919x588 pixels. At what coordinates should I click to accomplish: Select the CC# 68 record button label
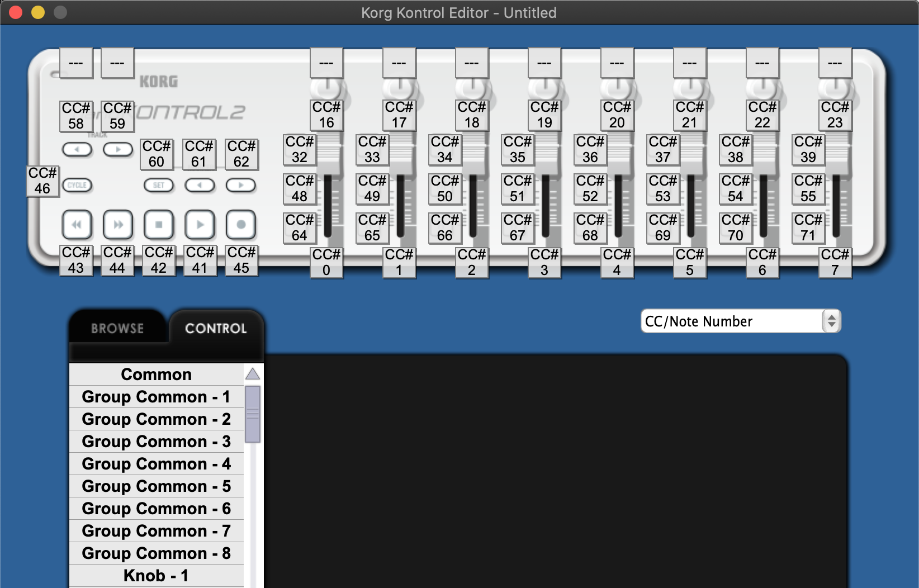coord(590,228)
